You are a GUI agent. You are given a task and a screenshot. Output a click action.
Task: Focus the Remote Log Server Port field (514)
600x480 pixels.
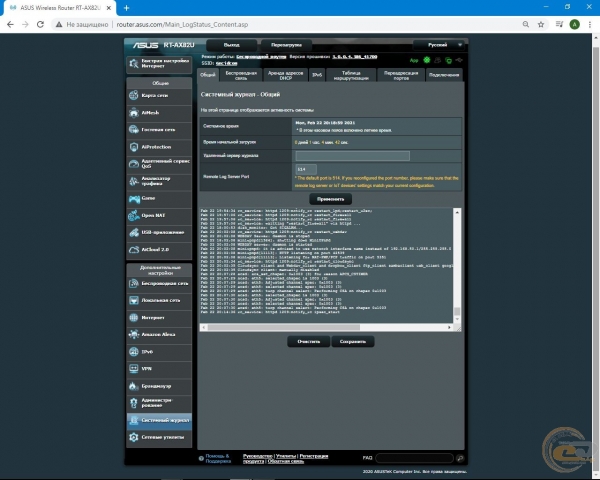pyautogui.click(x=306, y=169)
